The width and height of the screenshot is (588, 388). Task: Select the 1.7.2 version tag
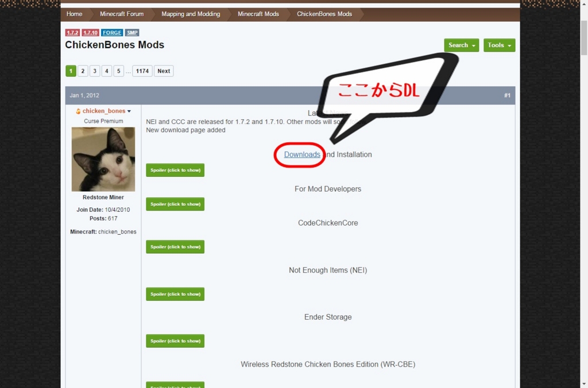click(x=72, y=33)
